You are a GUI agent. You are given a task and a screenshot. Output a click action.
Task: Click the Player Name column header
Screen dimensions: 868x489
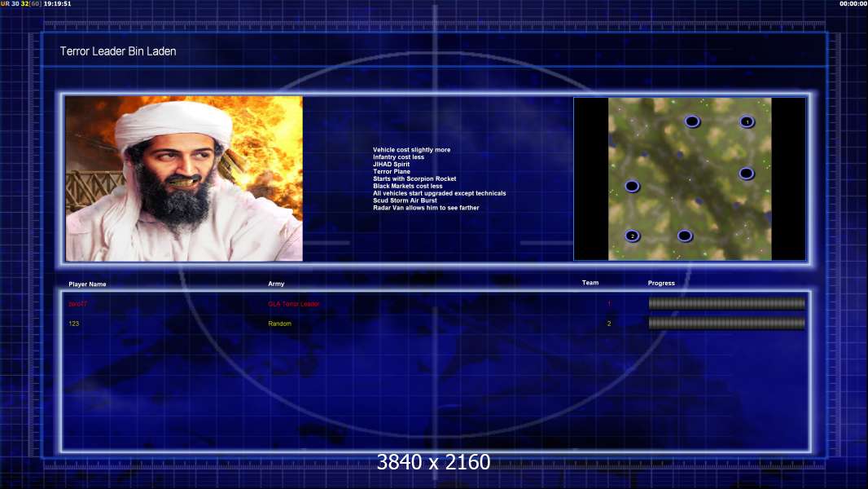tap(87, 284)
